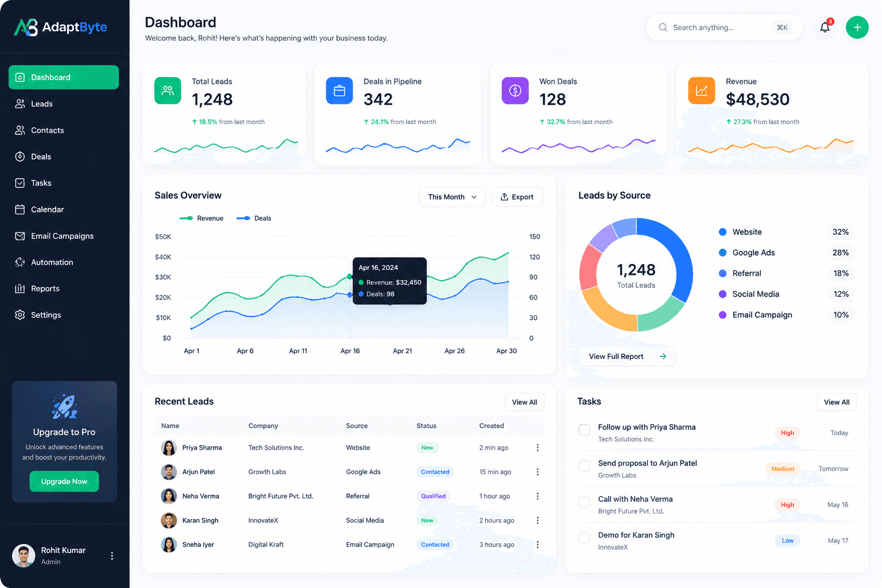Click the Deals legend marker in chart

tap(243, 218)
